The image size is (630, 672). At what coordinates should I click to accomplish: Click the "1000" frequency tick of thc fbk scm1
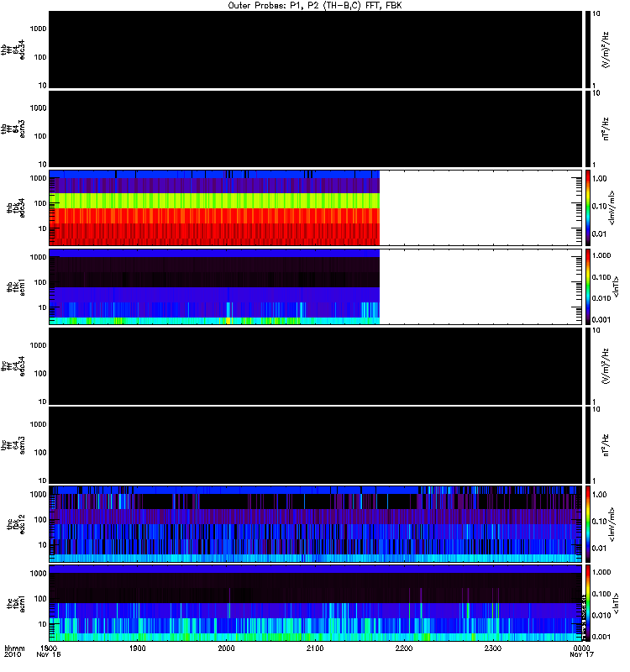38,574
